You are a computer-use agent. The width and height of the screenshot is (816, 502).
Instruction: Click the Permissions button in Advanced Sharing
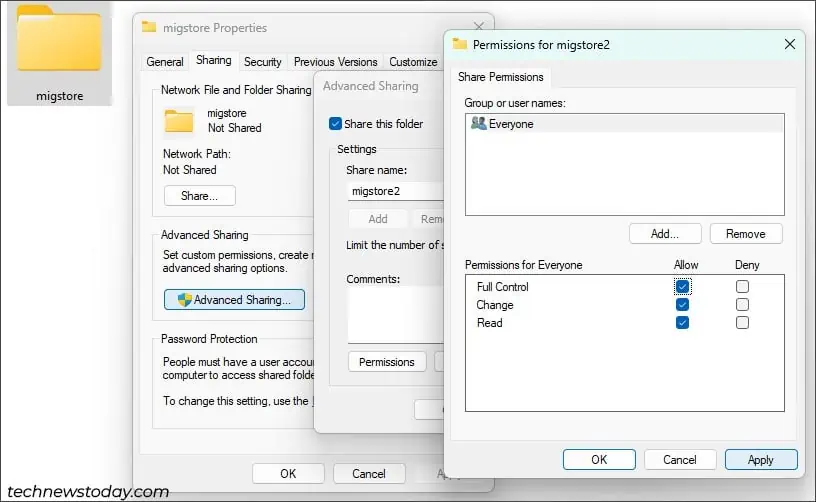pos(387,362)
